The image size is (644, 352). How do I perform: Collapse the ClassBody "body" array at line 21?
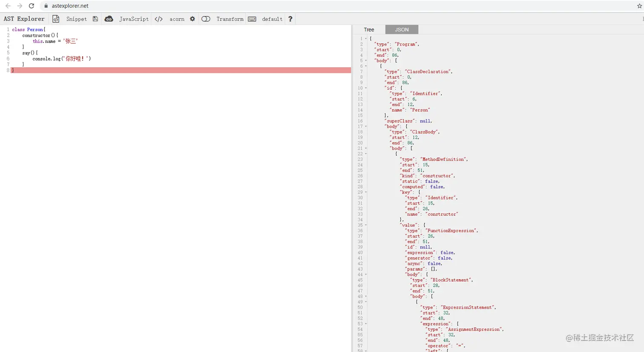click(x=366, y=149)
